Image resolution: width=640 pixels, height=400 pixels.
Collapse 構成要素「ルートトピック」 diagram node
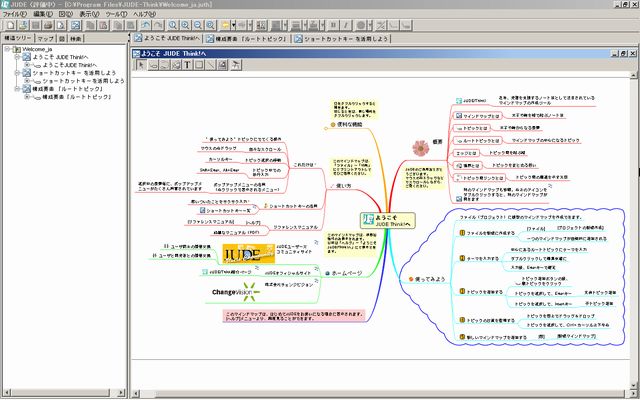(17, 89)
